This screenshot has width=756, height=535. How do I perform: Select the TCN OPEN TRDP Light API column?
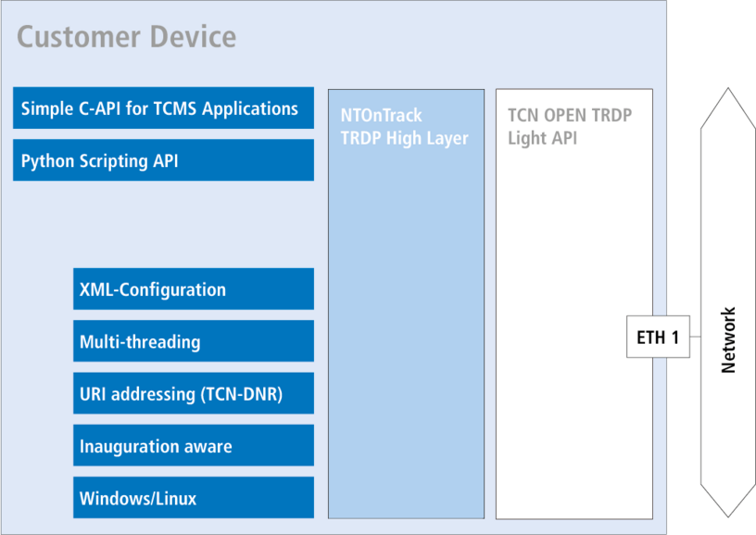574,304
